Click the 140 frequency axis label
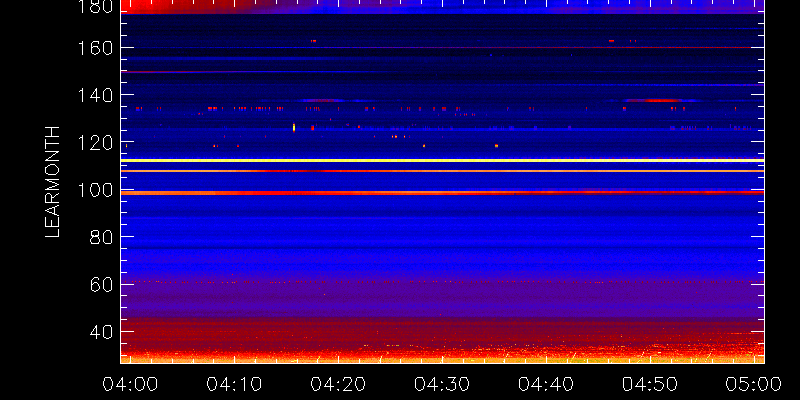This screenshot has width=800, height=400. click(x=97, y=95)
